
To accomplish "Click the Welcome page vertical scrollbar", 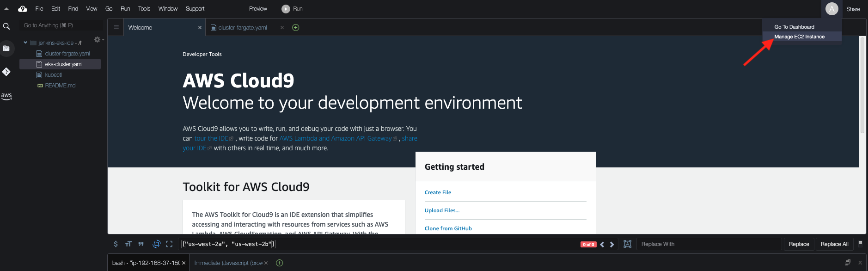I will pyautogui.click(x=862, y=85).
